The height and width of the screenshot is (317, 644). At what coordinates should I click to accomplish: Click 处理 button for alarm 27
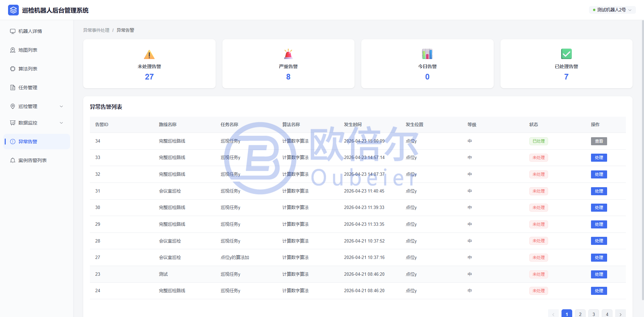coord(599,258)
